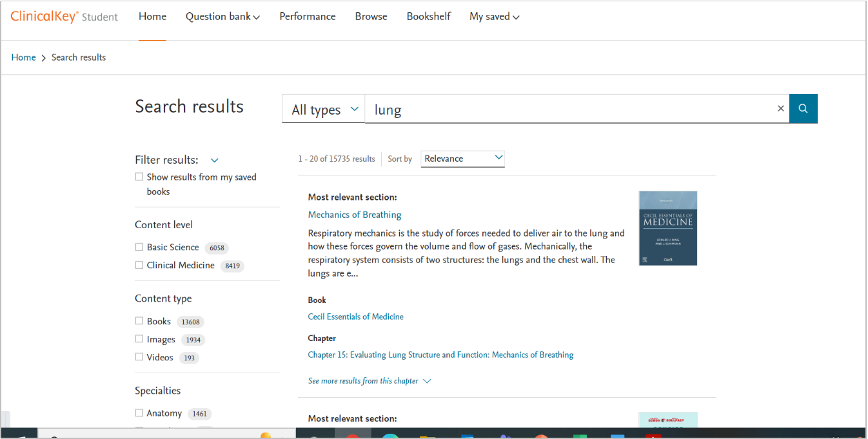Screen dimensions: 868x439
Task: Enable Show results from my saved books
Action: pyautogui.click(x=139, y=177)
